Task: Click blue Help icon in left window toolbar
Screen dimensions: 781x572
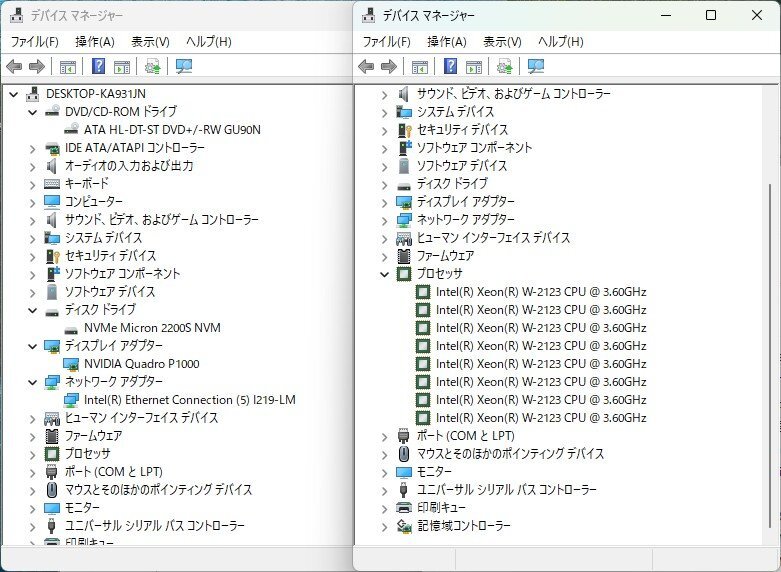Action: pos(99,66)
